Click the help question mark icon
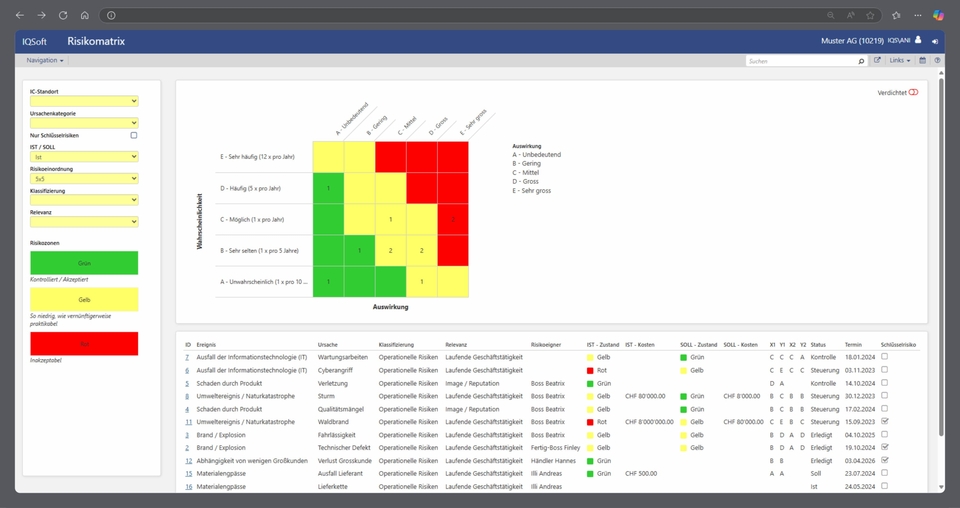Screen dimensions: 960x508 click(x=937, y=61)
